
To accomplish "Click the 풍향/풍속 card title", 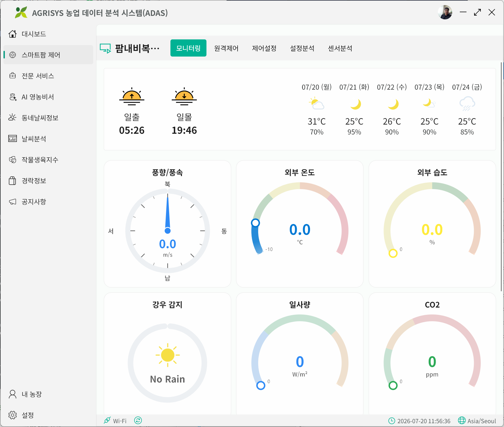I will coord(167,173).
